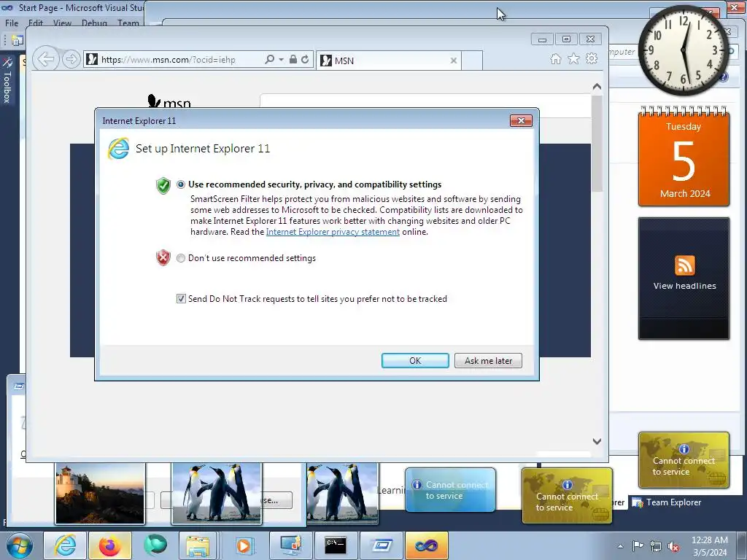Open Windows Explorer folder taskbar icon
This screenshot has height=560, width=747.
(x=198, y=545)
